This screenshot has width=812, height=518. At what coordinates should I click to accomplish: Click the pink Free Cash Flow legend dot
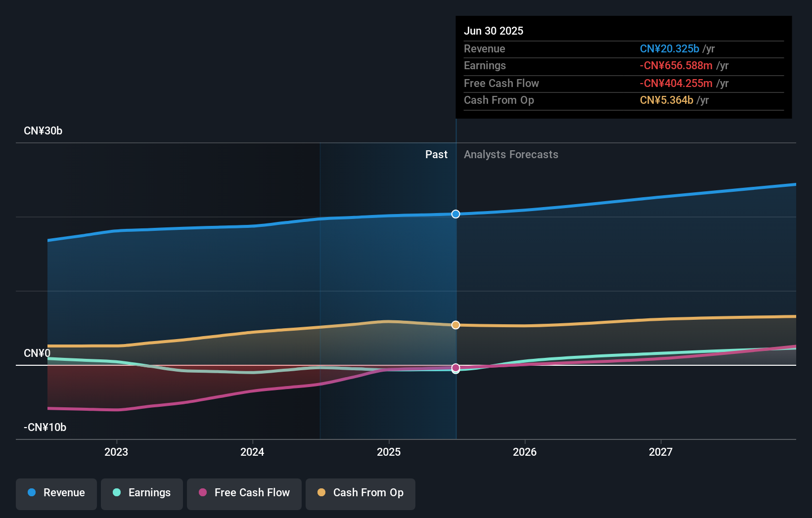click(203, 493)
